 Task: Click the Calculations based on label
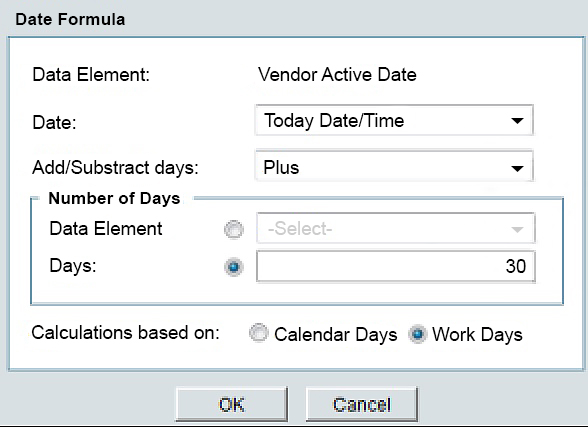coord(126,333)
